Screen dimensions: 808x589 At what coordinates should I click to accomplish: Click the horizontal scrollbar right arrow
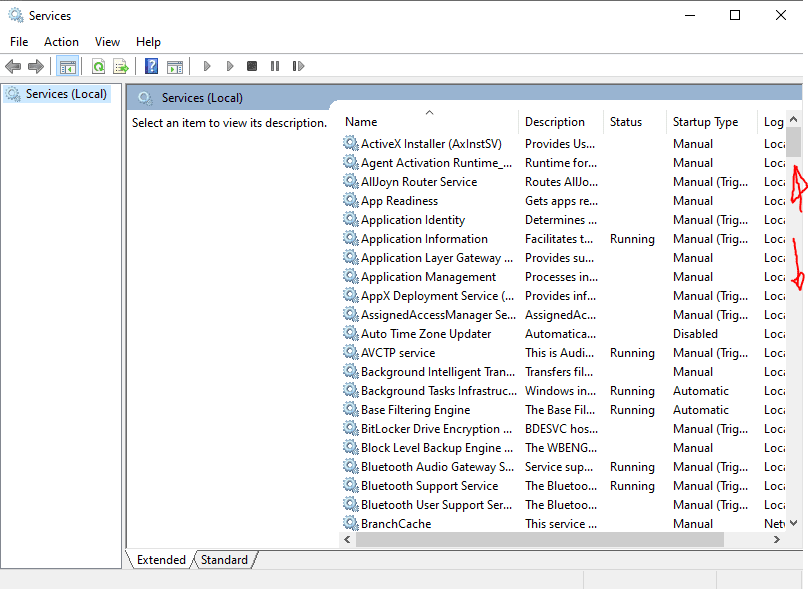pos(777,540)
